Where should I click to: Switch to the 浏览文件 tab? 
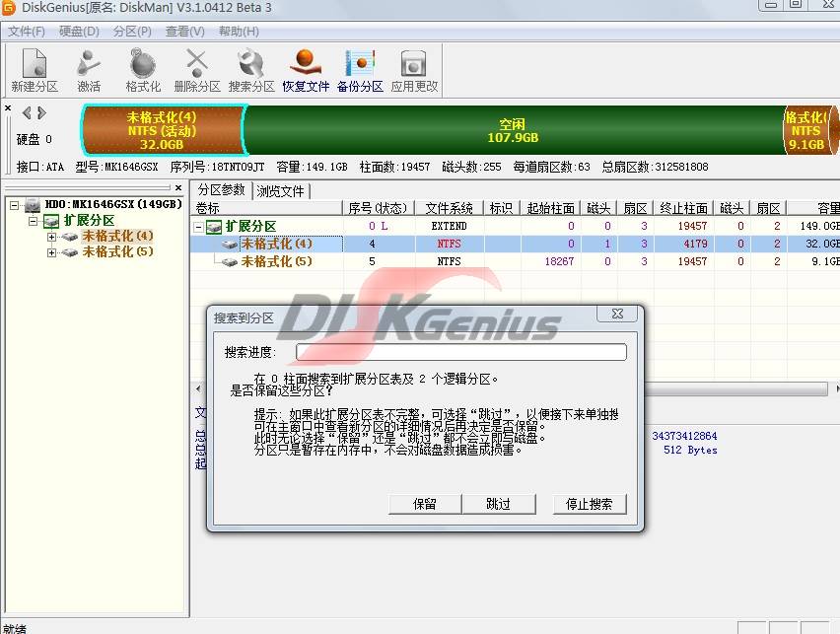280,191
